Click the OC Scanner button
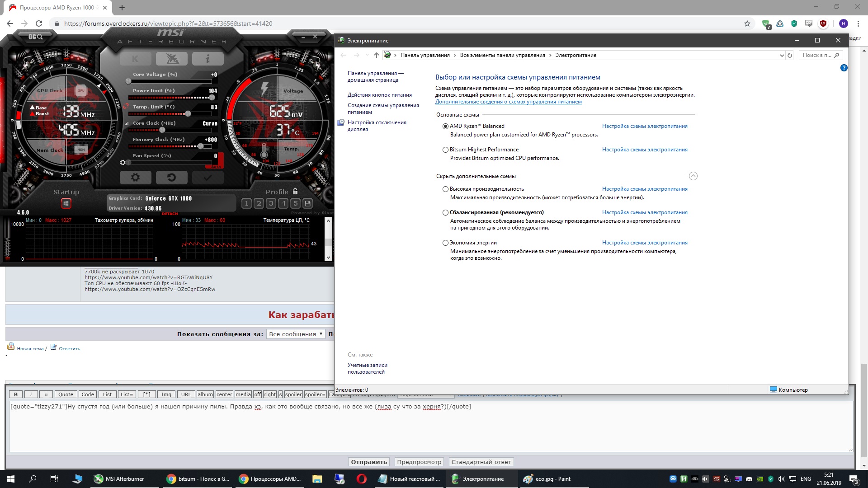 [35, 37]
